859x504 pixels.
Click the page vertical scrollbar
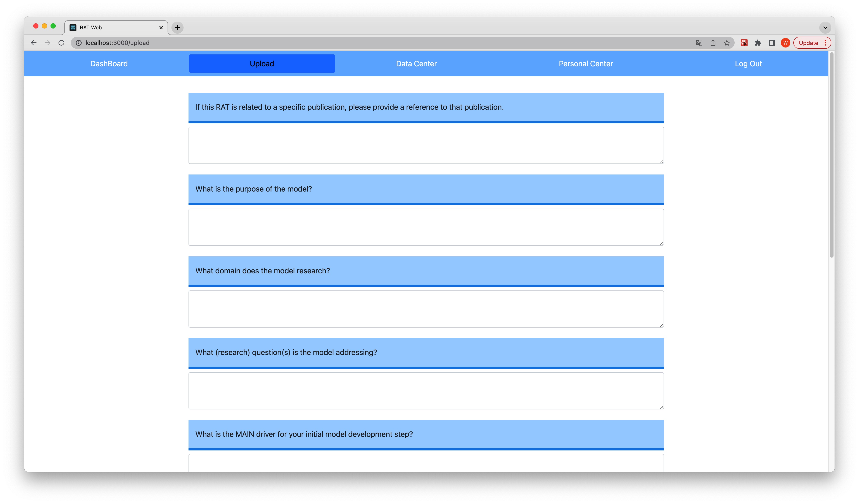(831, 155)
